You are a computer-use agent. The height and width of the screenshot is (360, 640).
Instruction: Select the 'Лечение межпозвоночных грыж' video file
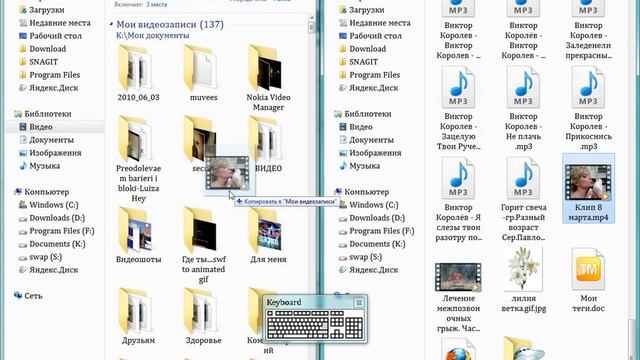(458, 296)
